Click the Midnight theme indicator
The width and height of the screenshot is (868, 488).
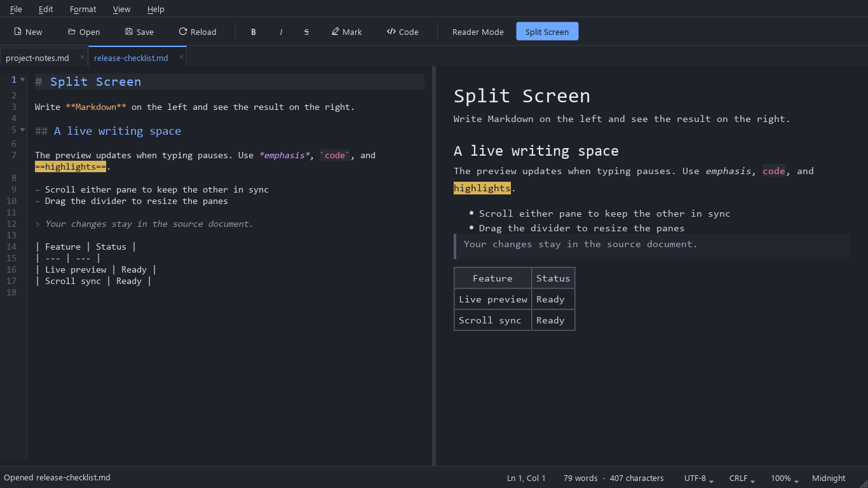[x=829, y=478]
